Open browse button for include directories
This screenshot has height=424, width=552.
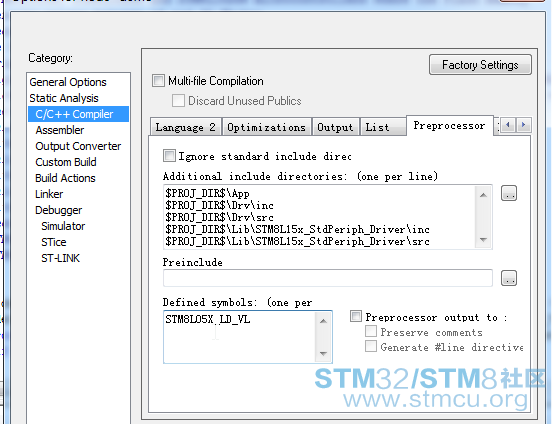pos(509,193)
